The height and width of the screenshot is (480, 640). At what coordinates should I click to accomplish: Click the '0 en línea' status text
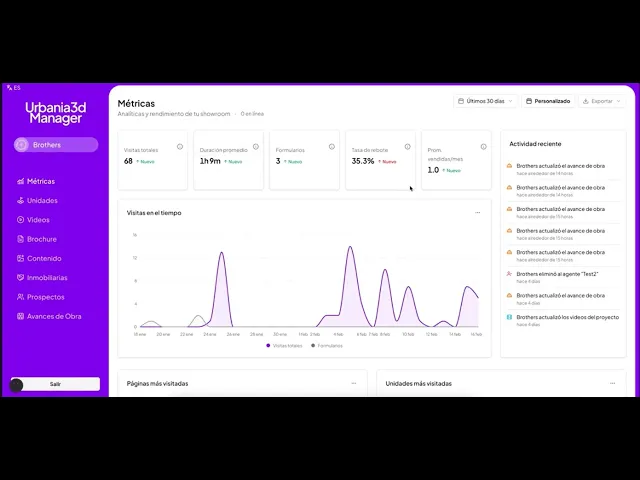252,114
